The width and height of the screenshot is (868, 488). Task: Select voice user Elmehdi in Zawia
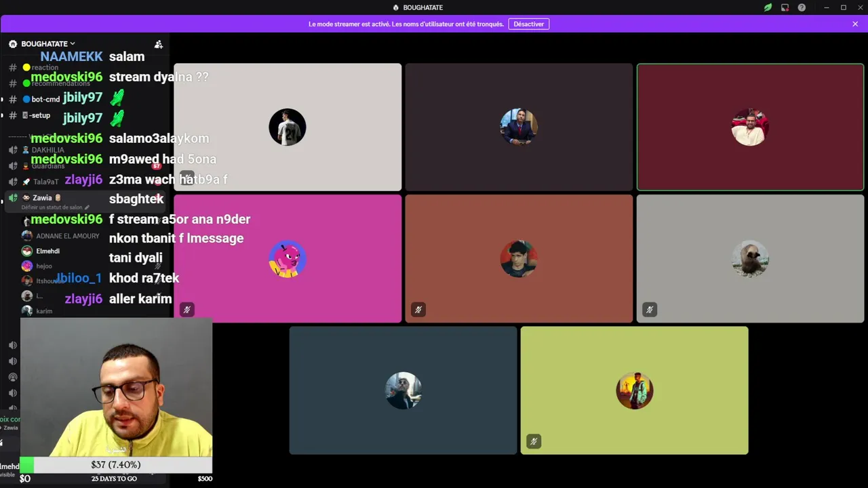point(47,251)
